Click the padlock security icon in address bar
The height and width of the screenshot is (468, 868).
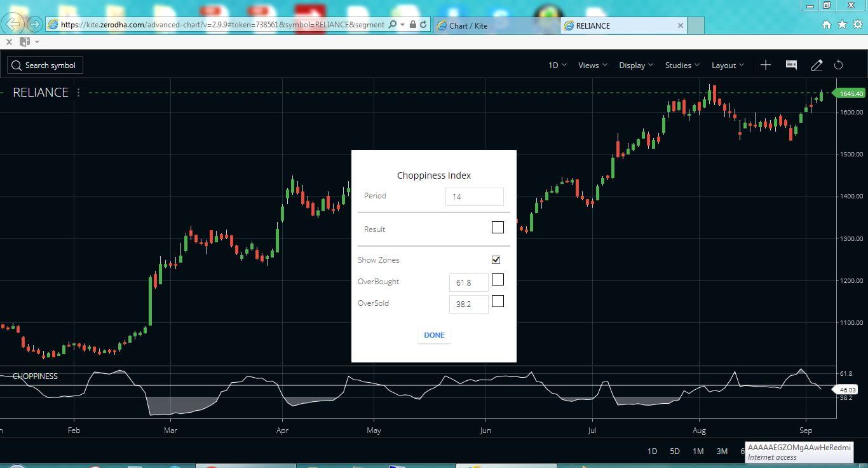coord(413,25)
